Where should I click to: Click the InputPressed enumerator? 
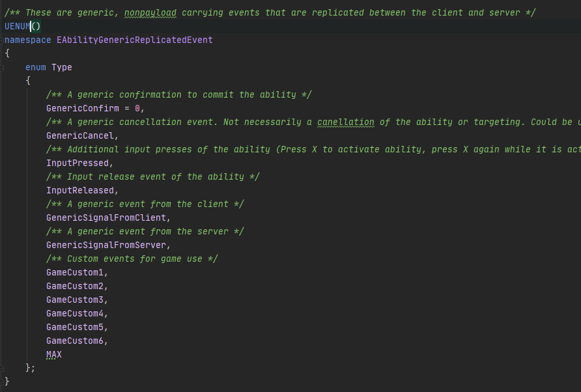[x=78, y=163]
